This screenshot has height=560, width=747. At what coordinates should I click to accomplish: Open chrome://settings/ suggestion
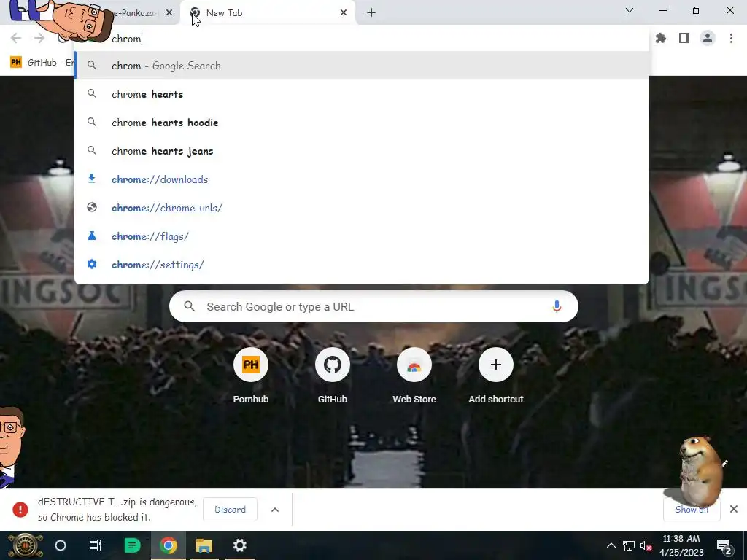[362, 265]
